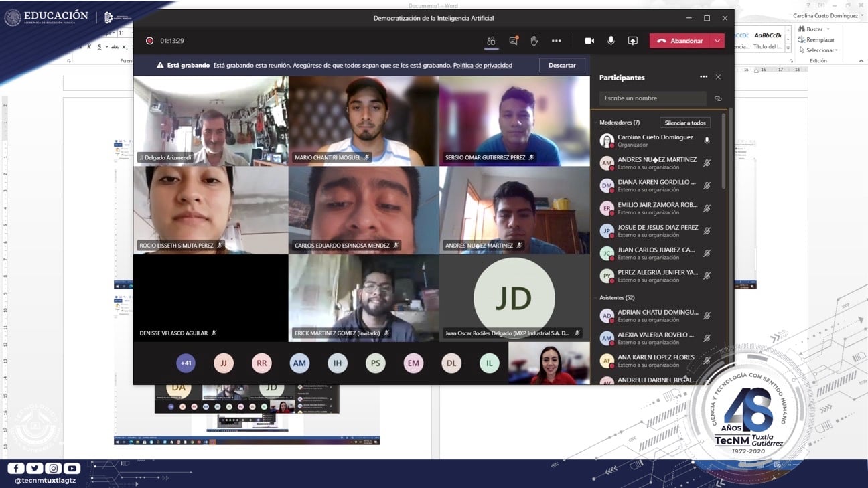The width and height of the screenshot is (868, 488).
Task: Click the share invite link icon beside search
Action: click(718, 98)
